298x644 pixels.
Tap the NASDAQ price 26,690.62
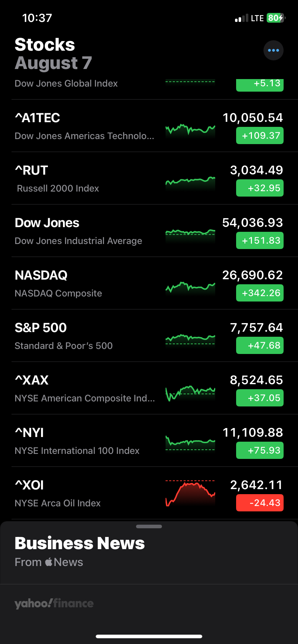[253, 275]
